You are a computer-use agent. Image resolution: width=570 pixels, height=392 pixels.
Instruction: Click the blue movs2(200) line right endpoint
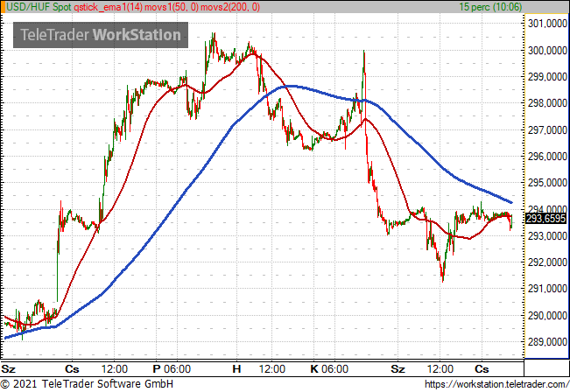(x=511, y=202)
